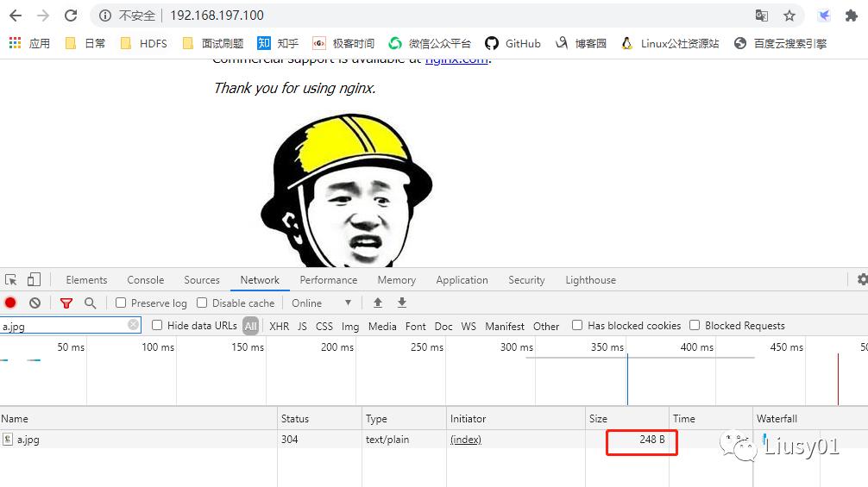Switch to the Console tab

tap(146, 280)
